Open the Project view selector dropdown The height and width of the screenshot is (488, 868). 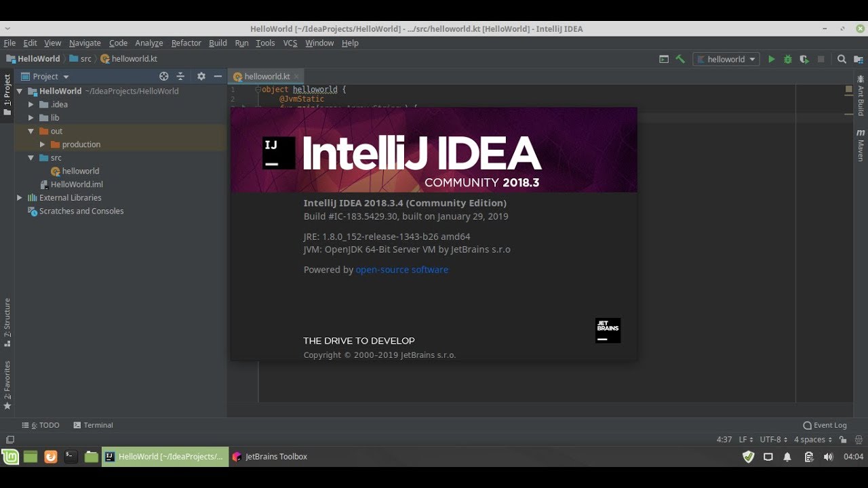[45, 77]
